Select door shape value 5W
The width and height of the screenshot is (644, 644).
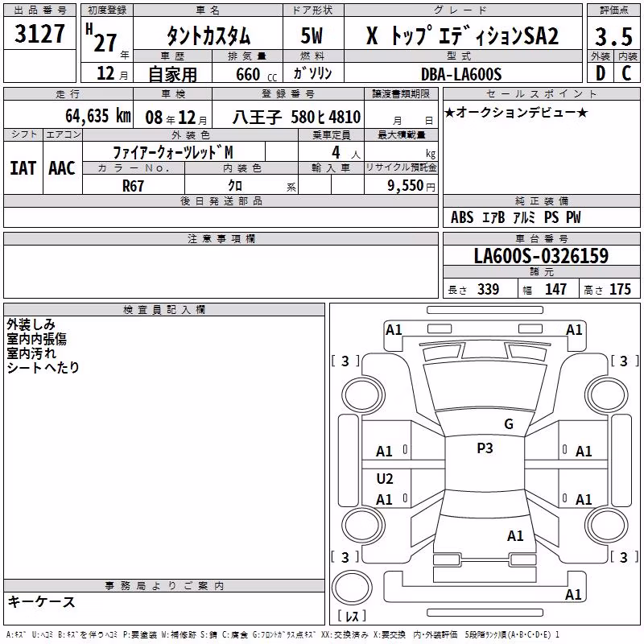[x=312, y=35]
